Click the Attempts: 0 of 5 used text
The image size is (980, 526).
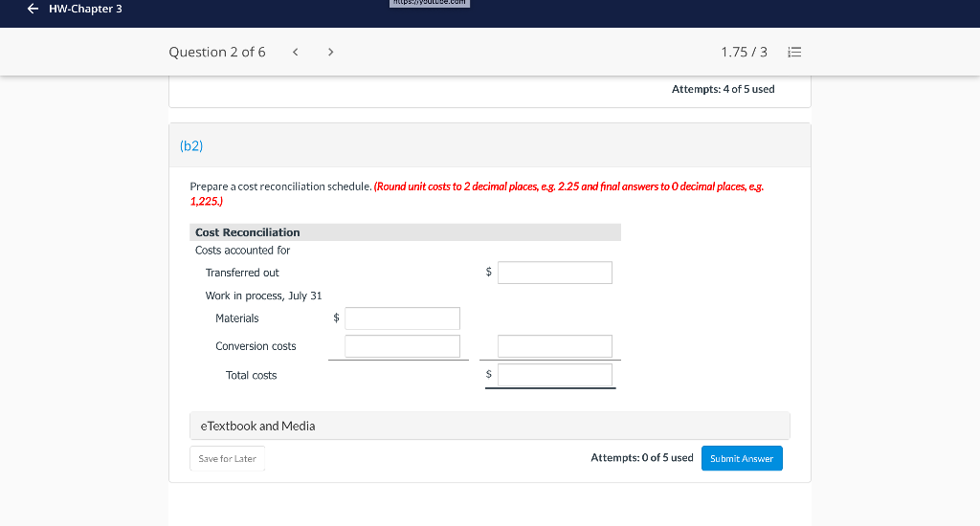(642, 458)
